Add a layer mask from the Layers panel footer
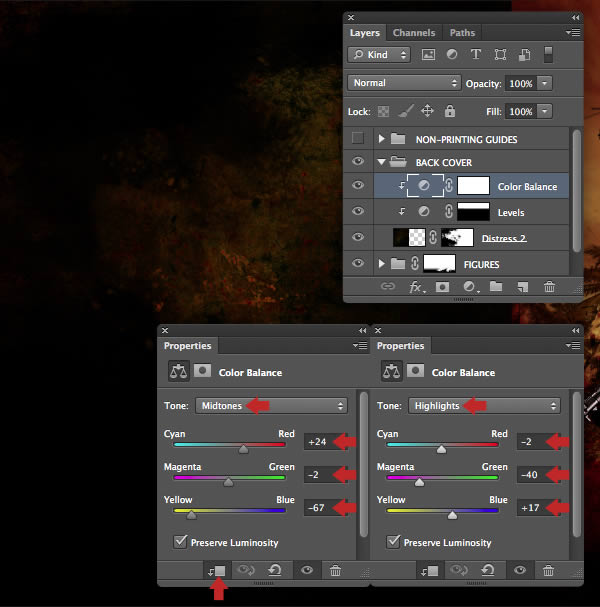This screenshot has height=607, width=600. (442, 287)
